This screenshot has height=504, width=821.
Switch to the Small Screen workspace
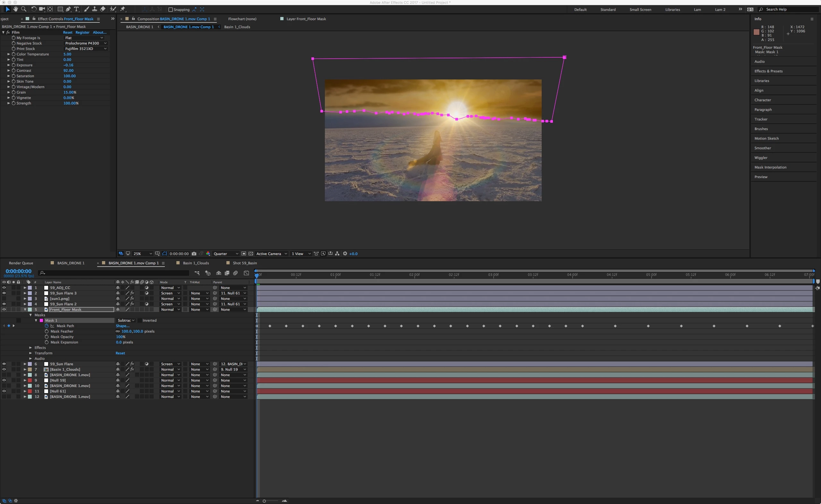[x=640, y=9]
